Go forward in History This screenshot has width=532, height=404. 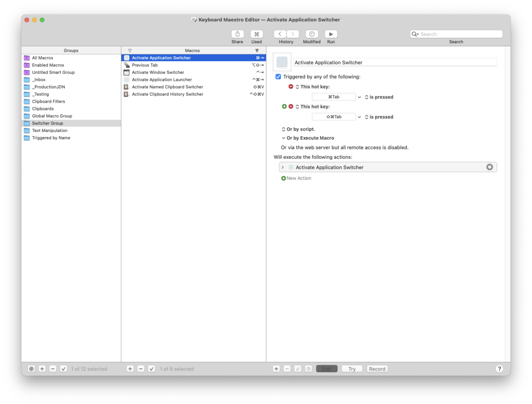pos(292,34)
